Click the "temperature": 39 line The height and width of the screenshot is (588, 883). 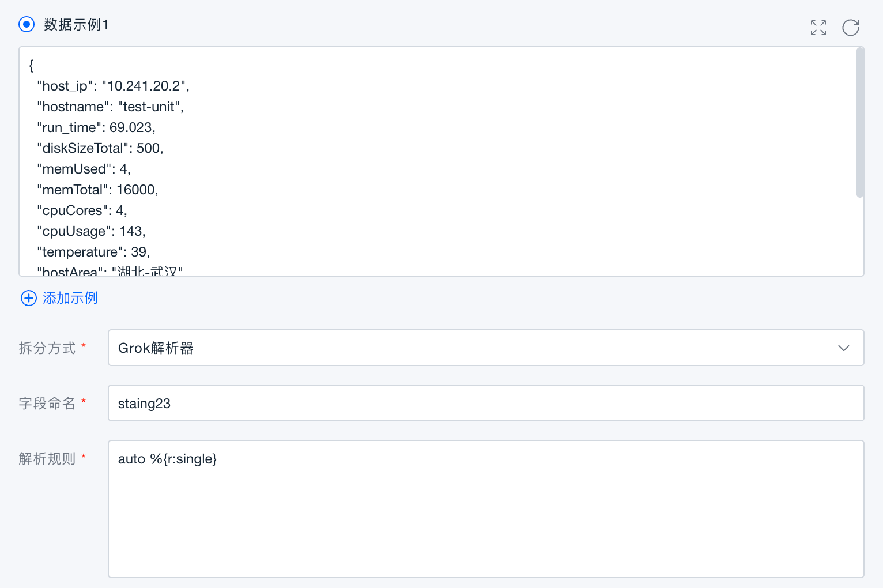click(93, 252)
